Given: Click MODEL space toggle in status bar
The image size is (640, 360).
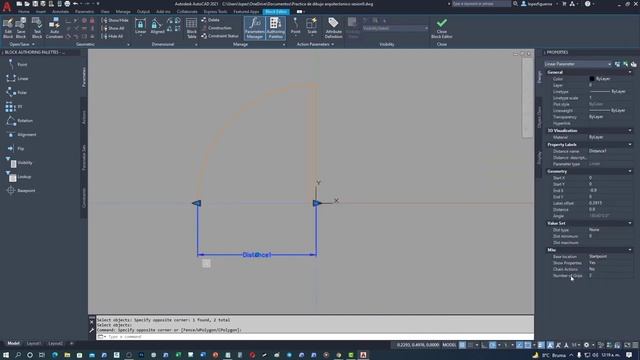Looking at the screenshot, I should 449,345.
